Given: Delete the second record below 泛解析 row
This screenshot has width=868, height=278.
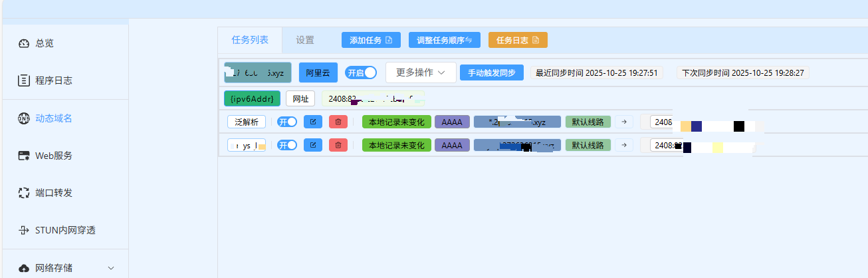Looking at the screenshot, I should [x=338, y=145].
